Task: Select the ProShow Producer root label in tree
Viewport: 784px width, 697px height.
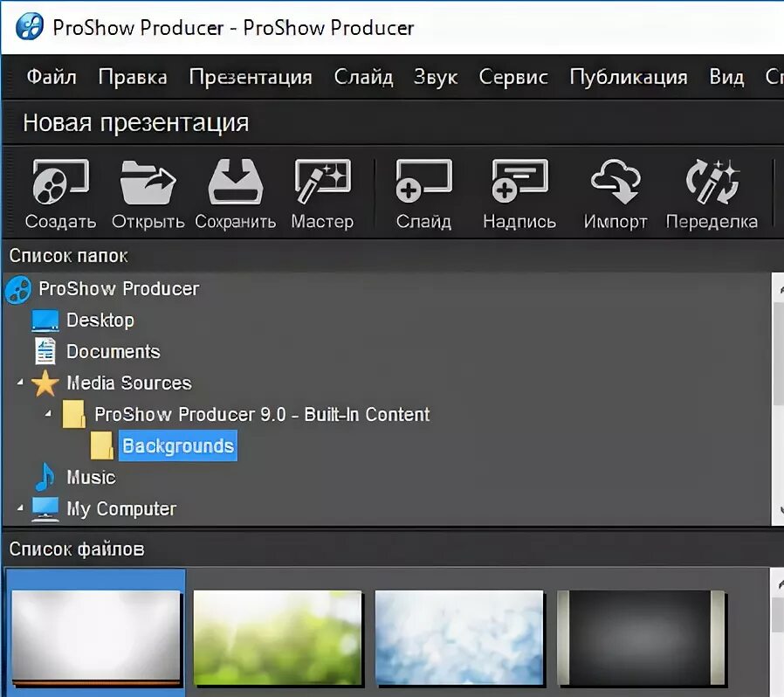Action: [119, 289]
